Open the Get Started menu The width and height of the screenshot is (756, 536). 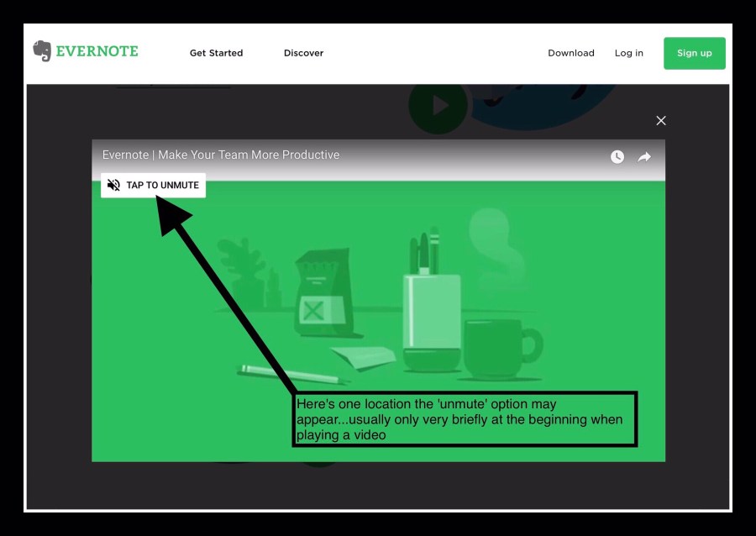[x=216, y=53]
